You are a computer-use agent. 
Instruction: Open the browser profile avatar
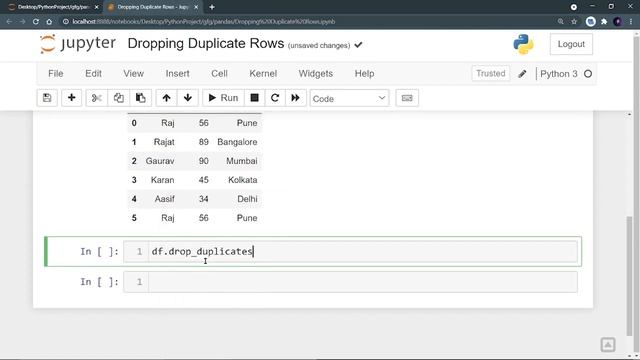(x=618, y=22)
